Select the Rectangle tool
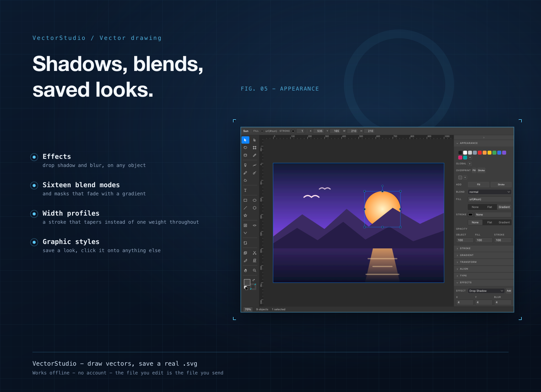Viewport: 541px width, 392px height. tap(245, 200)
